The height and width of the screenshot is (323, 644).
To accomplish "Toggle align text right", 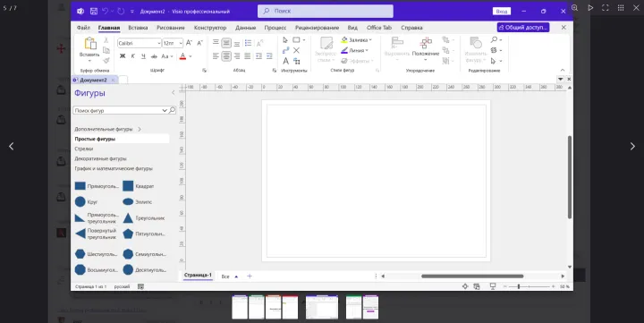I will [x=237, y=56].
